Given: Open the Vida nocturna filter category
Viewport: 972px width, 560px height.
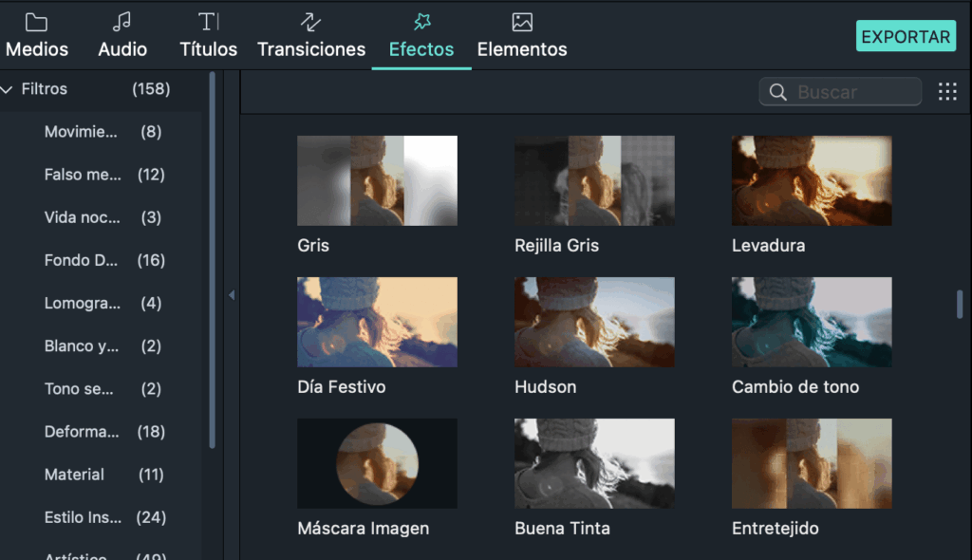Looking at the screenshot, I should click(84, 217).
